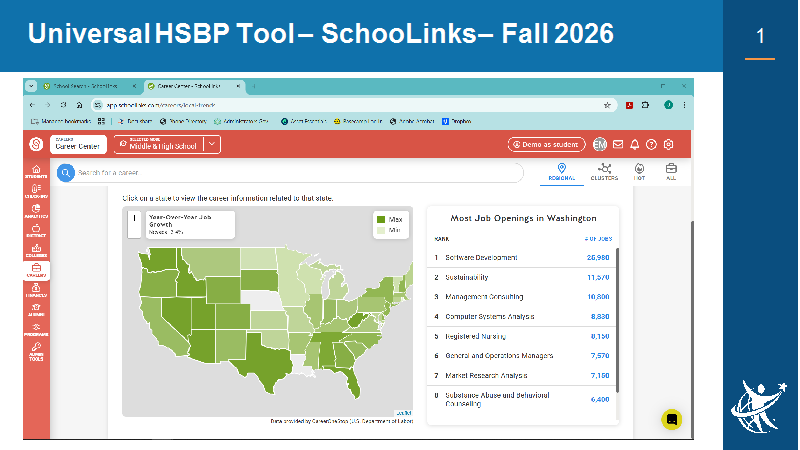
Task: Open the Phone Directory bookmark
Action: tap(183, 121)
